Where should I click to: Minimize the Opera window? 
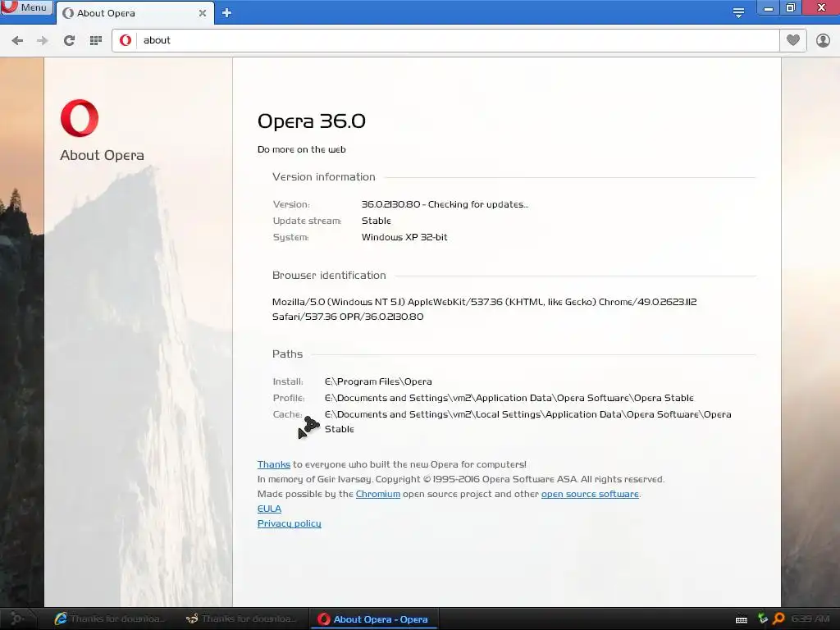click(768, 8)
